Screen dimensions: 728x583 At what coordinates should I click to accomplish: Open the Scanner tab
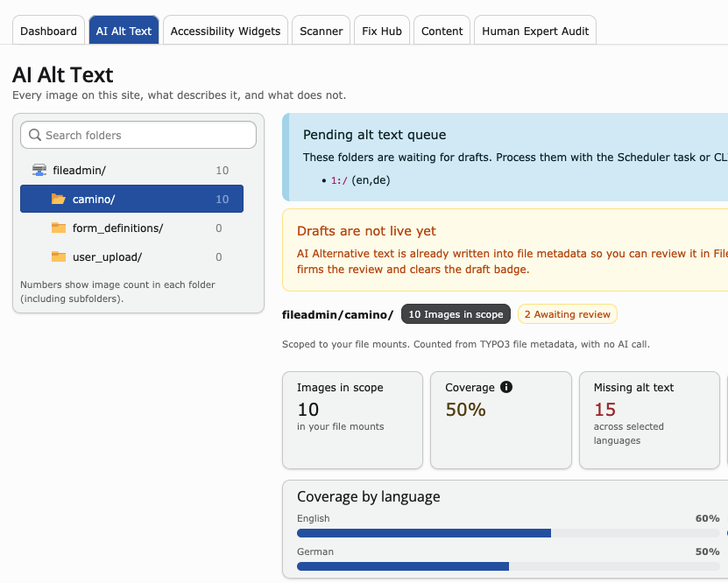(321, 31)
